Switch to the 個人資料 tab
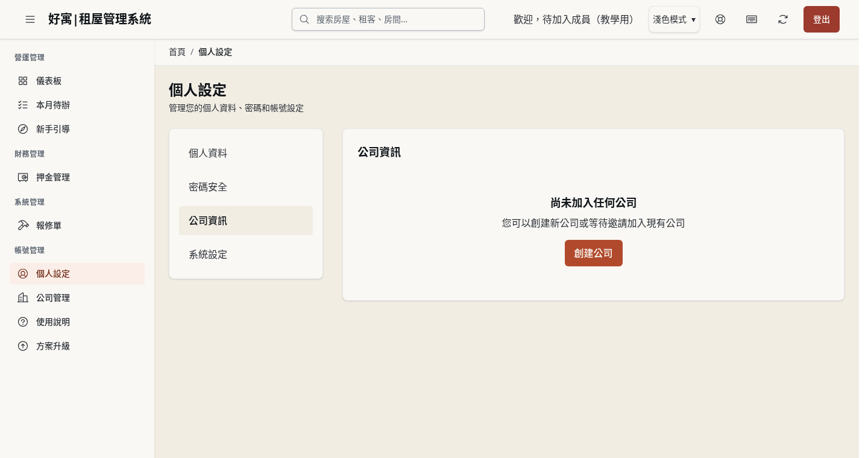868x458 pixels. [x=246, y=153]
